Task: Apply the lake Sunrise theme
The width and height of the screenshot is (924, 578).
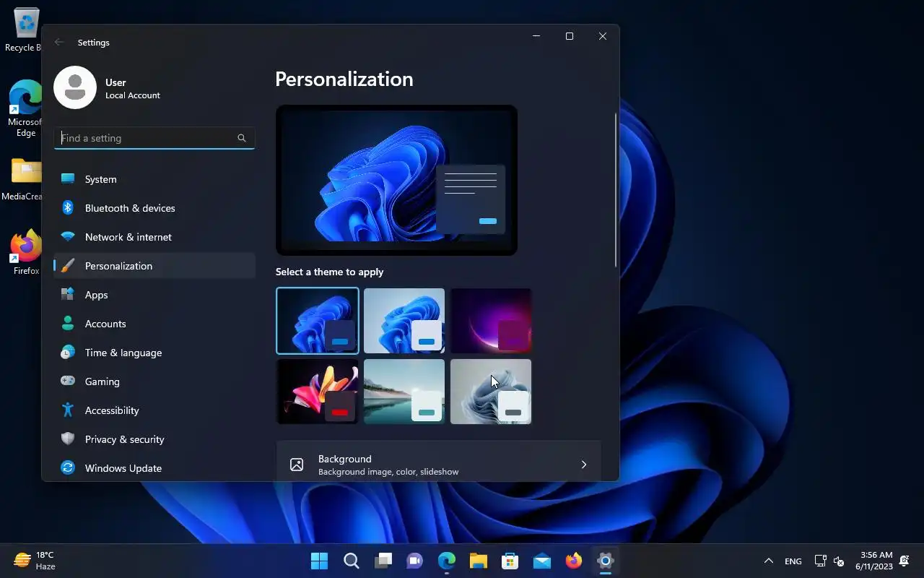Action: (x=404, y=392)
